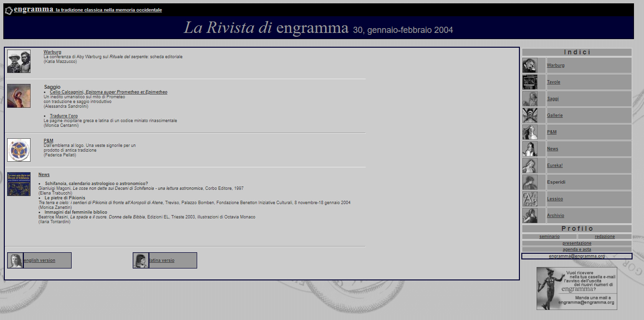
Task: Click the P&M emblem logo thumbnail
Action: pyautogui.click(x=19, y=150)
